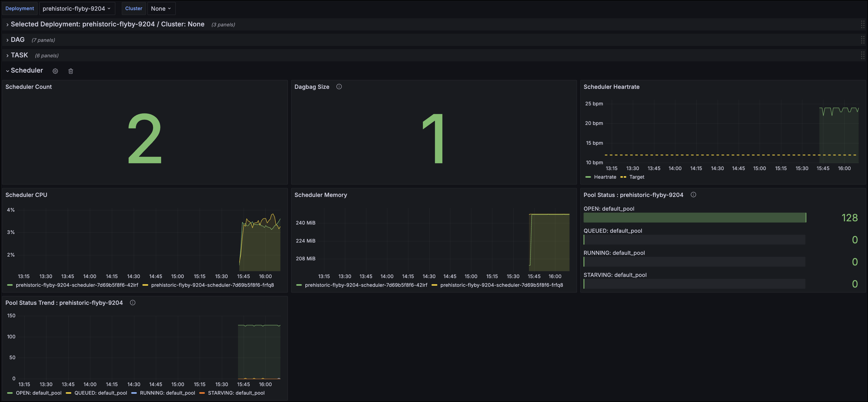Click the DAG row drag handle icon

tap(863, 39)
